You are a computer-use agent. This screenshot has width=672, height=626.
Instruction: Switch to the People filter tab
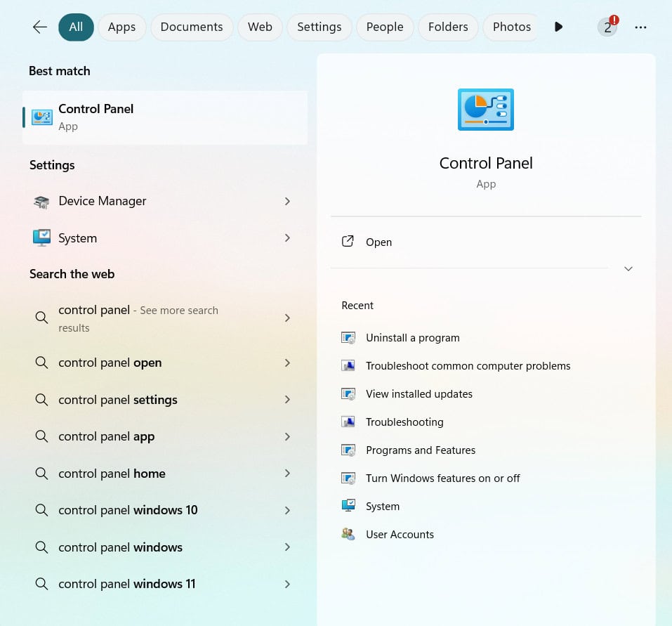pyautogui.click(x=384, y=27)
